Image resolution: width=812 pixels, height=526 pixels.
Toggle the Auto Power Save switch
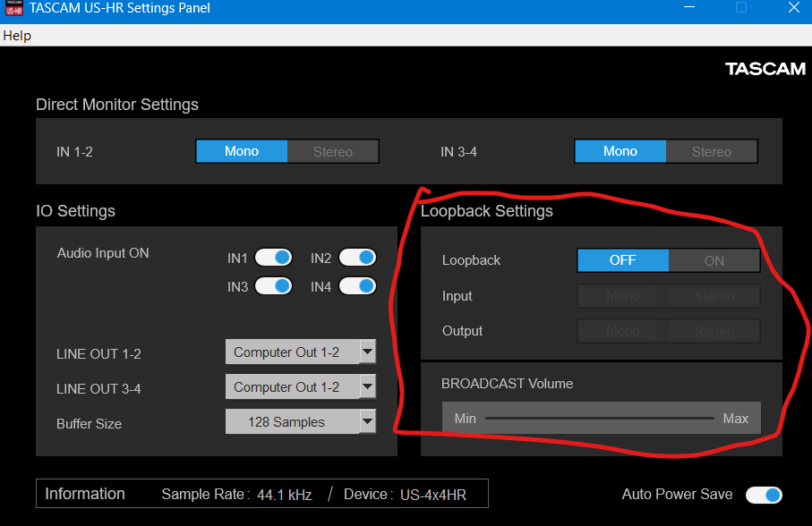764,495
